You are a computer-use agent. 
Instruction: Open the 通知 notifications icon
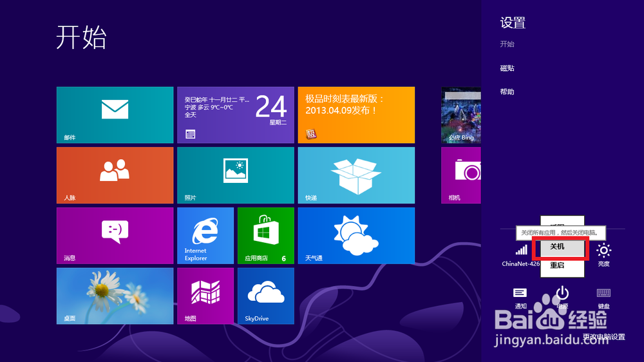(x=520, y=299)
